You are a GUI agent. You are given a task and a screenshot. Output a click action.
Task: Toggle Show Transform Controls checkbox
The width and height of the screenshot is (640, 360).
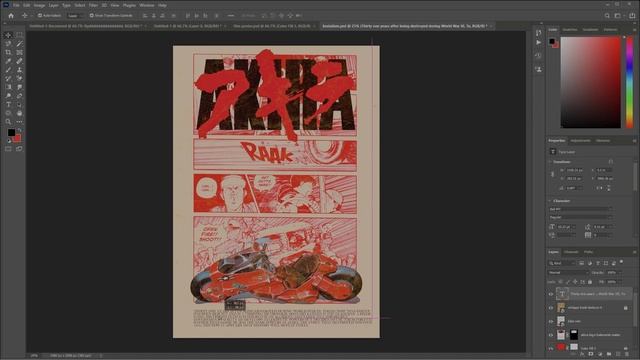click(x=91, y=16)
